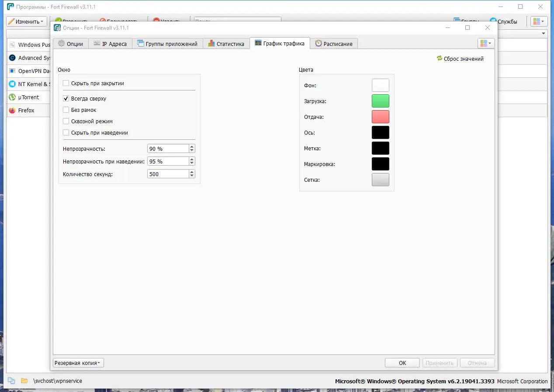Switch to the Расписание tab
Viewport: 554px width, 392px height.
tap(334, 44)
